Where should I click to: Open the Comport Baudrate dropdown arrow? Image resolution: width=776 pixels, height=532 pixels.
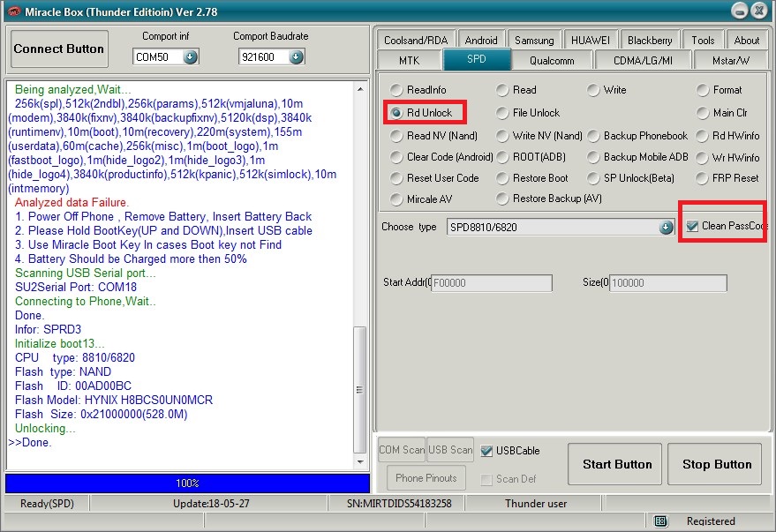coord(296,56)
